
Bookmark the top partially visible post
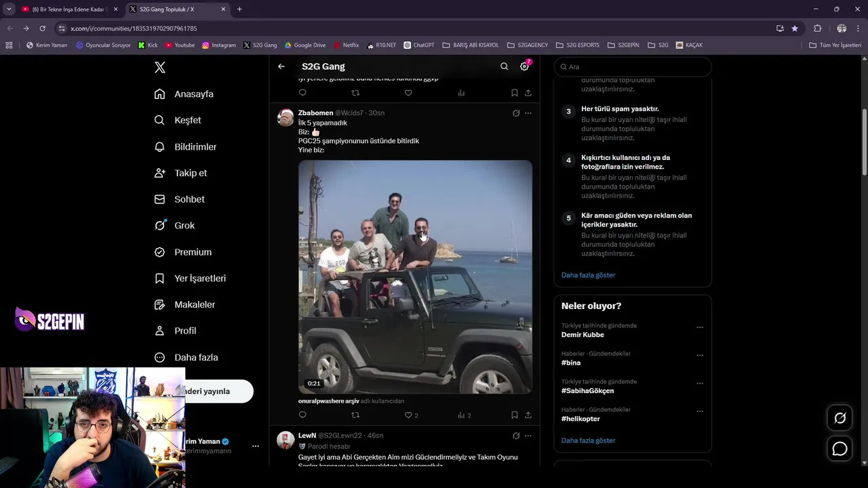(x=515, y=93)
